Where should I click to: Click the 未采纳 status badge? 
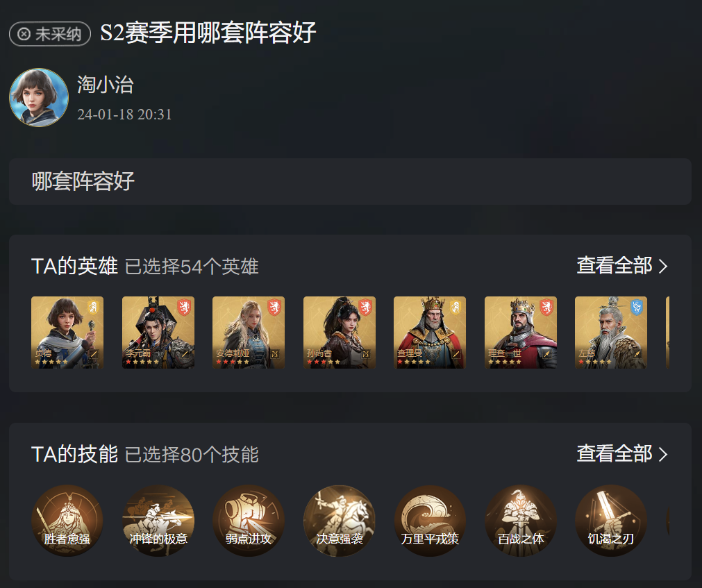click(x=50, y=34)
